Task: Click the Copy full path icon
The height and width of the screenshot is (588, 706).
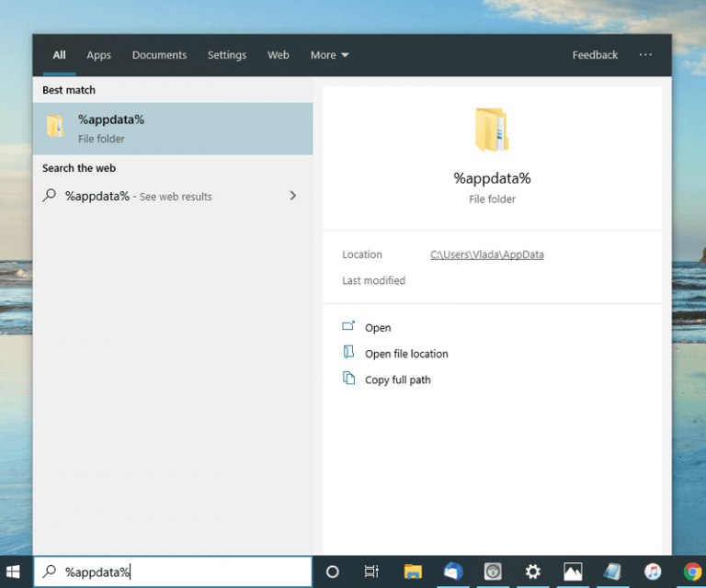Action: [x=348, y=378]
